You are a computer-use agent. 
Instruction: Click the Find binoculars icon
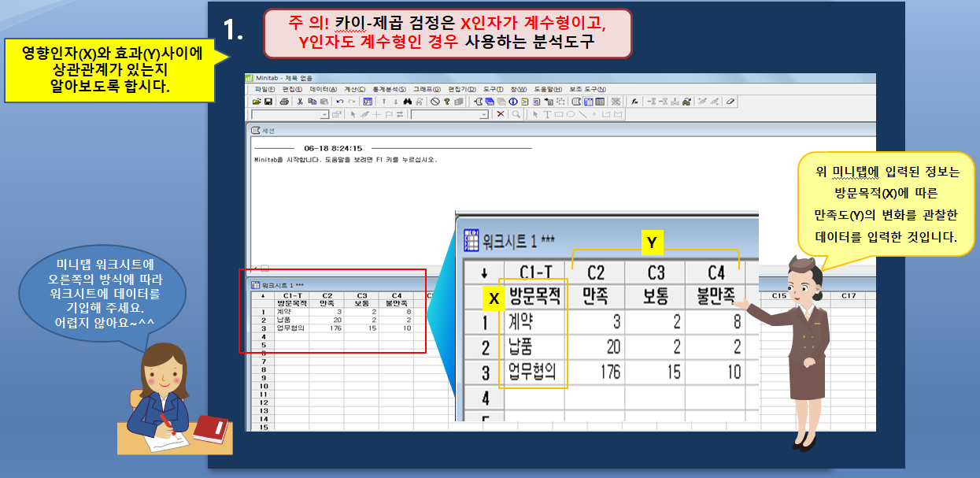tap(408, 102)
